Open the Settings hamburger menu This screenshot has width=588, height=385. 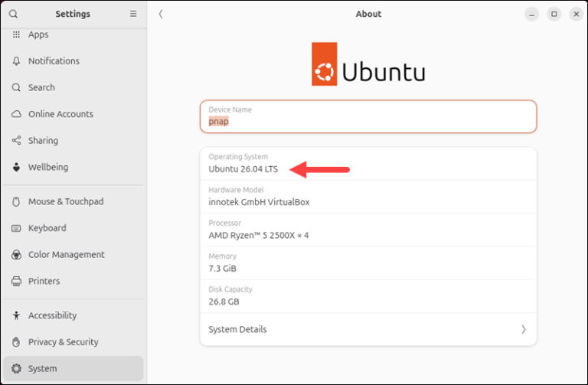[133, 14]
